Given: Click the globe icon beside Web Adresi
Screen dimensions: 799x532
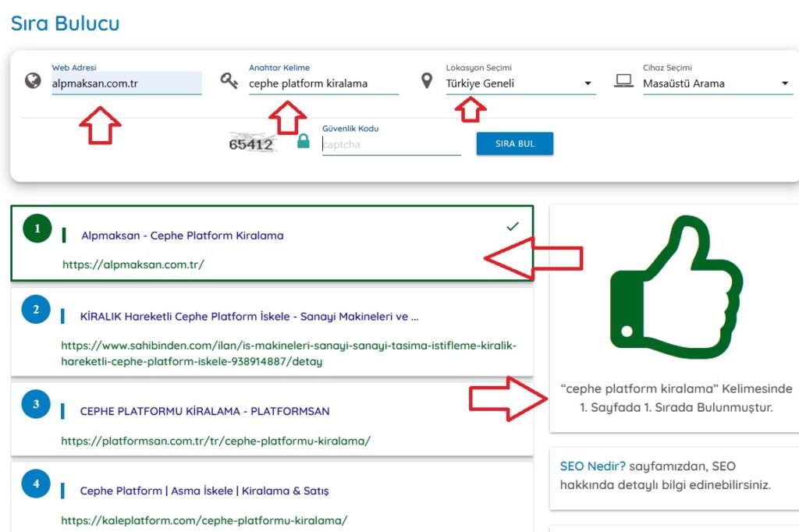Looking at the screenshot, I should [x=33, y=80].
